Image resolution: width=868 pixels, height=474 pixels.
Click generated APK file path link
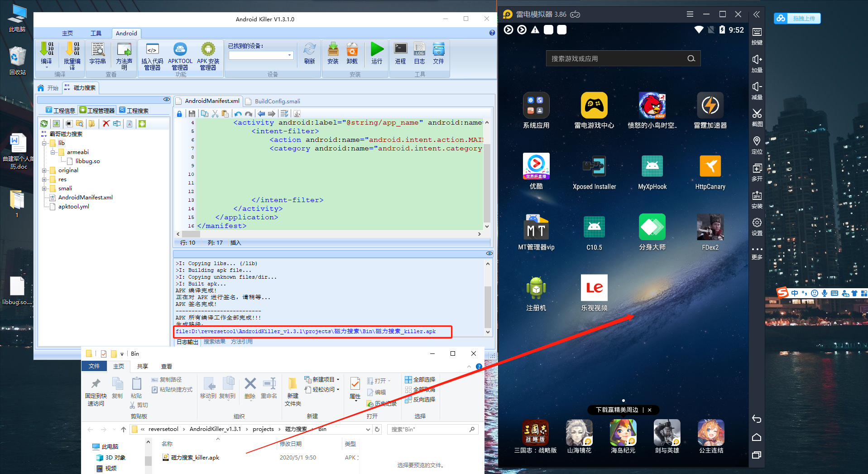(306, 331)
